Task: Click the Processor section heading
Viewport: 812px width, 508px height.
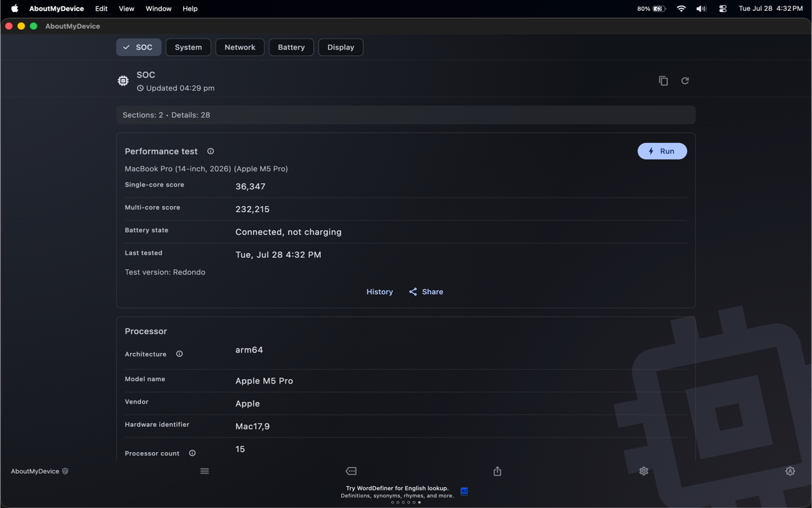Action: coord(146,331)
